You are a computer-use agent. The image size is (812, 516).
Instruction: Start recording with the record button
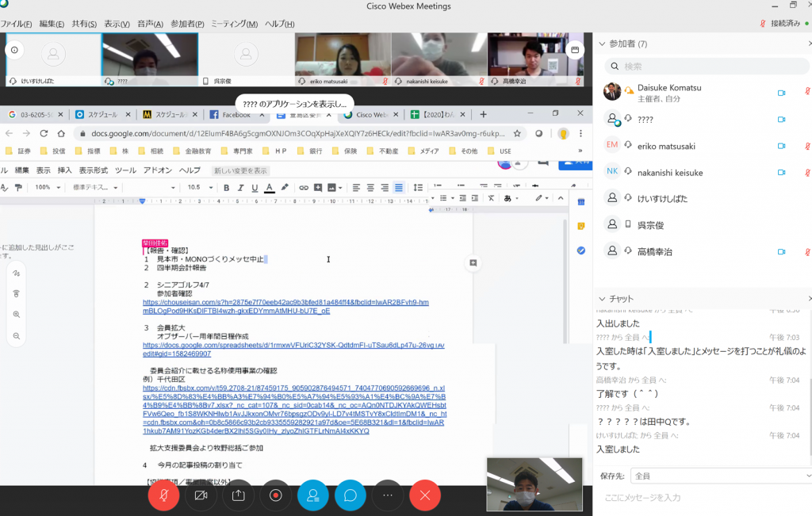(x=275, y=495)
